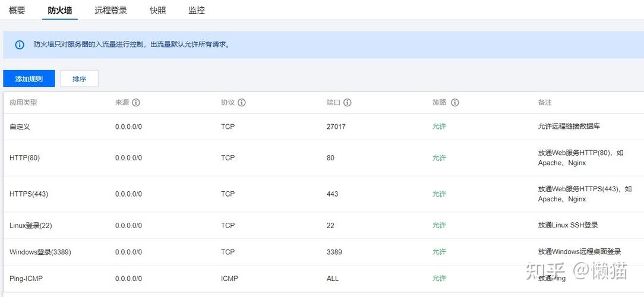The image size is (644, 297).
Task: Click the 备注 column header
Action: pos(545,103)
